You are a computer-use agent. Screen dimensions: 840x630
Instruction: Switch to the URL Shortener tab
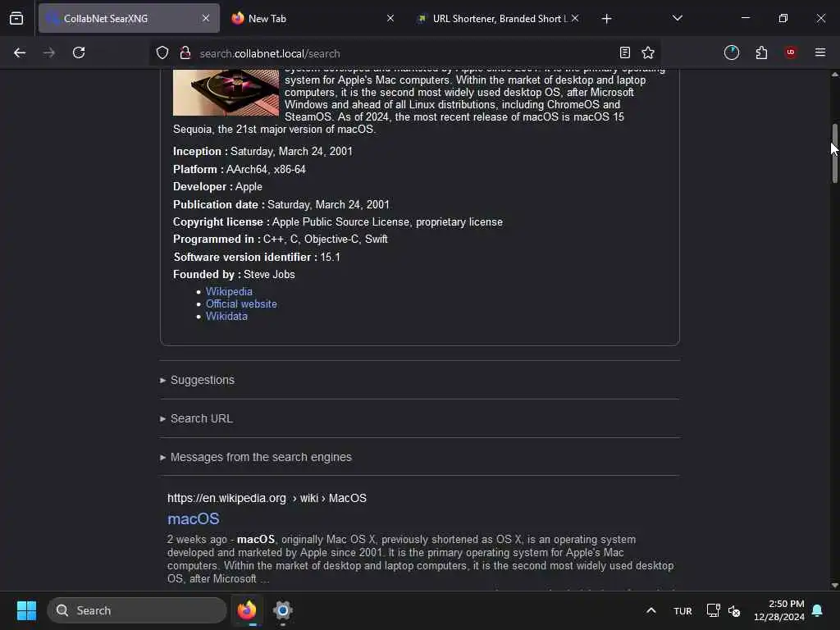498,19
